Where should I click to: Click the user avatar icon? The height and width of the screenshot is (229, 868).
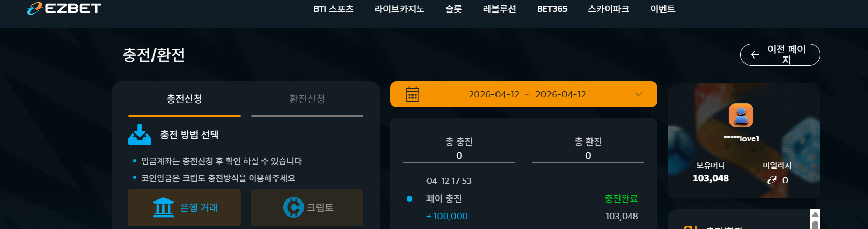tap(741, 115)
